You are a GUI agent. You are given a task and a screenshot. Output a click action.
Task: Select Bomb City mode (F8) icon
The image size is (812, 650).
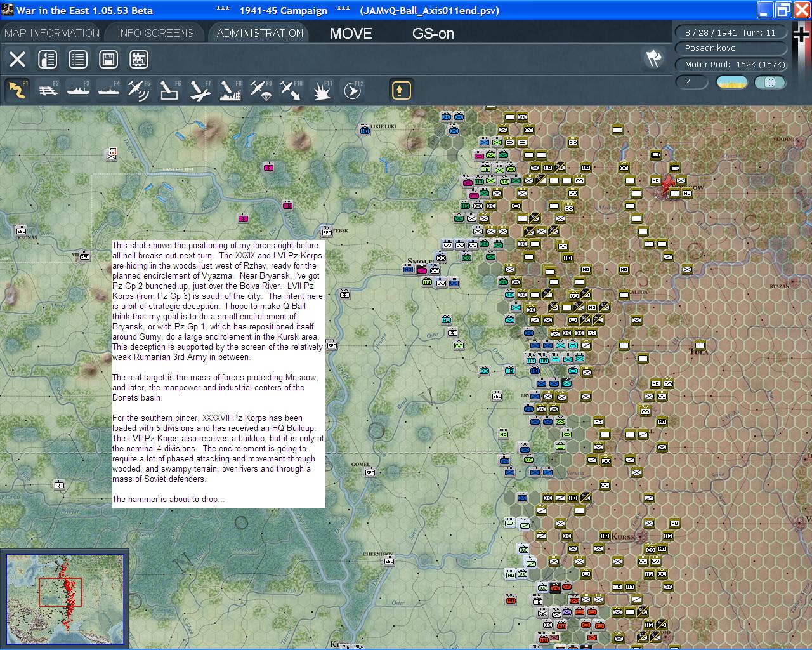pyautogui.click(x=230, y=90)
